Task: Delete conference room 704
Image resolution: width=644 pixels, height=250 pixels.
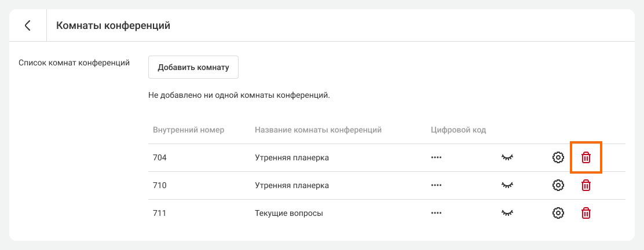Action: point(586,157)
